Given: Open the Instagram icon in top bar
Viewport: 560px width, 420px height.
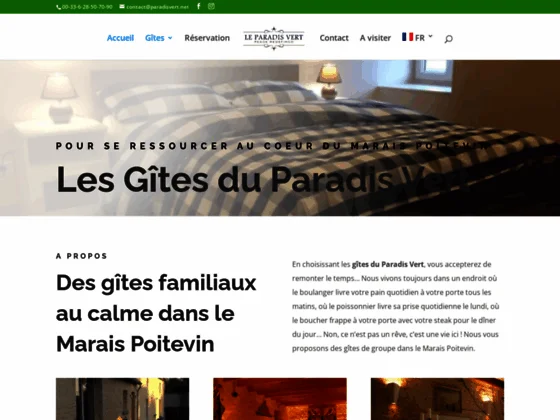Looking at the screenshot, I should coord(211,6).
